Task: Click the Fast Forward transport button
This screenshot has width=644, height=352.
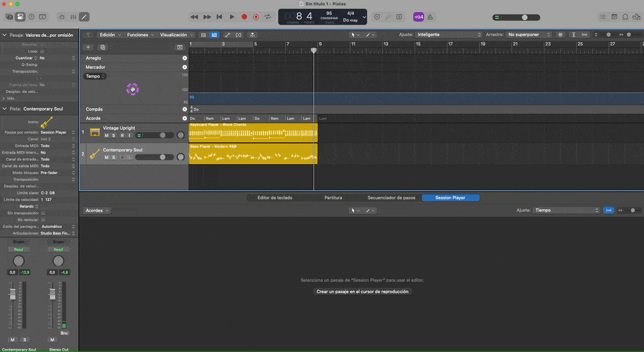Action: coord(207,17)
